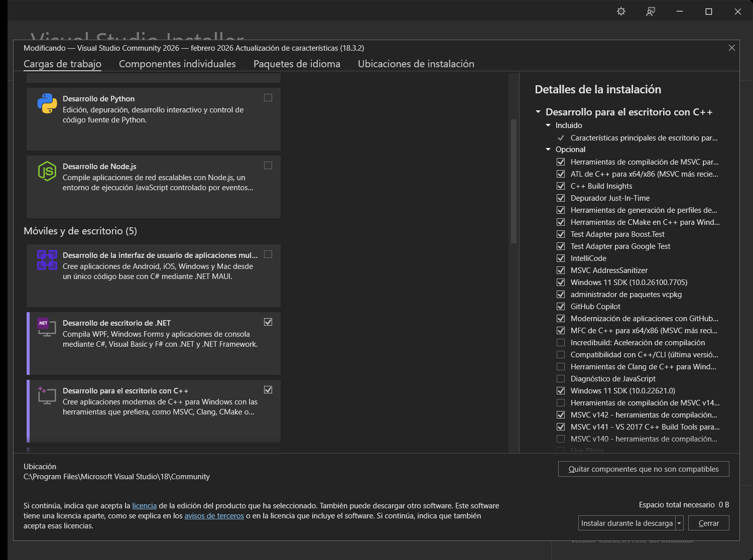This screenshot has width=753, height=560.
Task: Select Instalar durante la descarga option box
Action: pos(626,523)
